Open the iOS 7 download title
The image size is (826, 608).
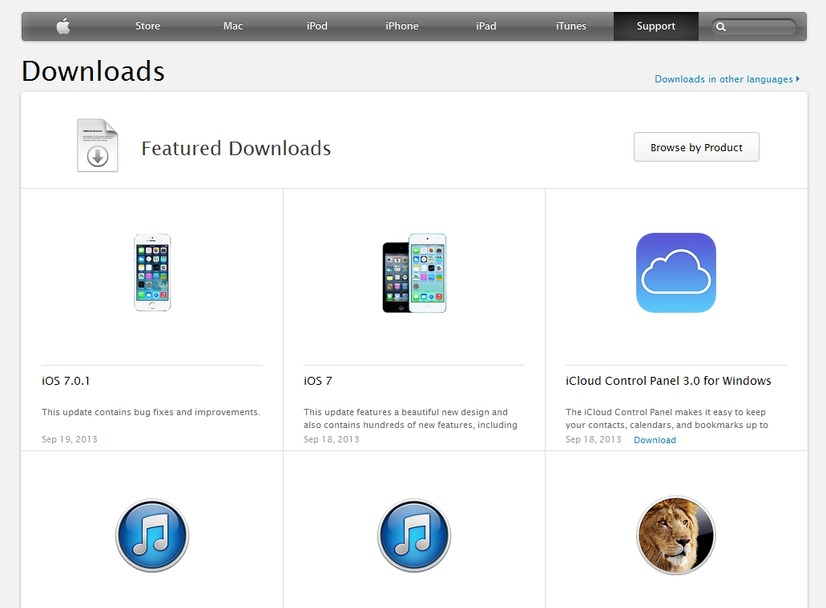(x=318, y=381)
